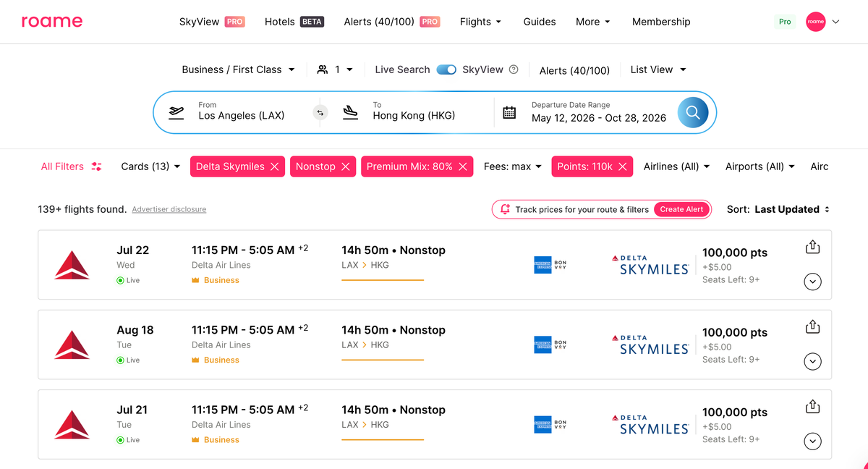Open Advertiser disclosure link
The width and height of the screenshot is (868, 469).
click(x=169, y=209)
